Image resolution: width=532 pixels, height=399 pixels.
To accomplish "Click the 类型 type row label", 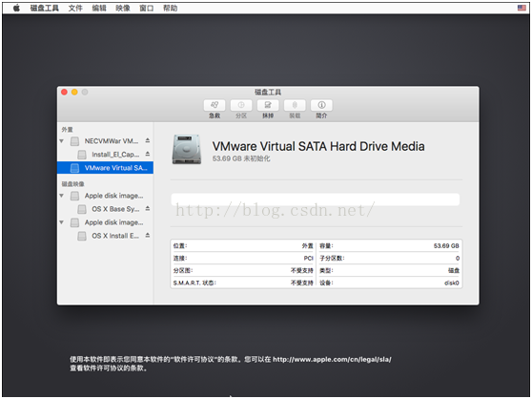I will click(326, 271).
